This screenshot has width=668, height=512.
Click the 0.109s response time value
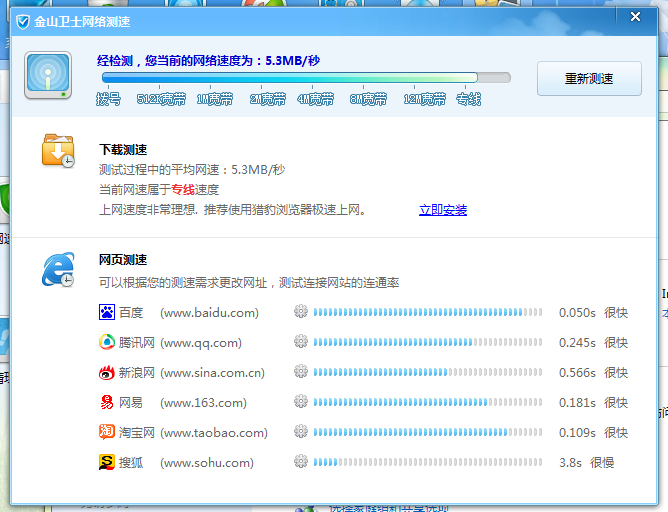pos(577,433)
